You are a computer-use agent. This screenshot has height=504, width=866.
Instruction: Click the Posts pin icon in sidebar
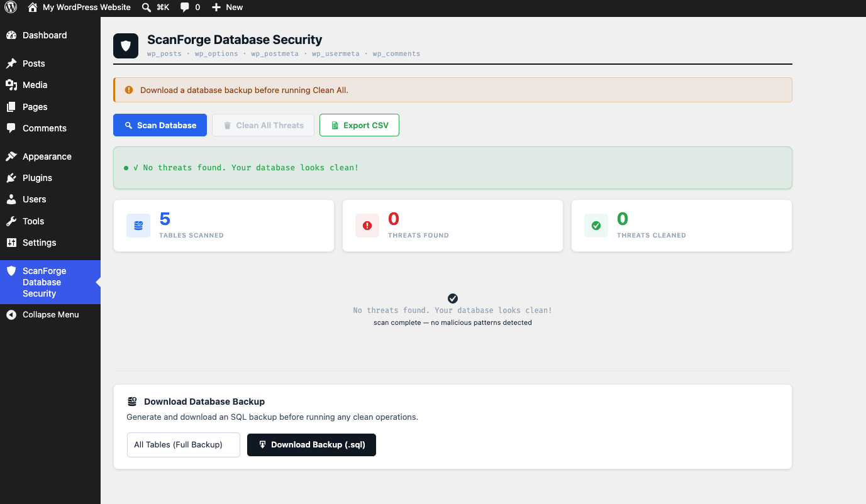(11, 63)
